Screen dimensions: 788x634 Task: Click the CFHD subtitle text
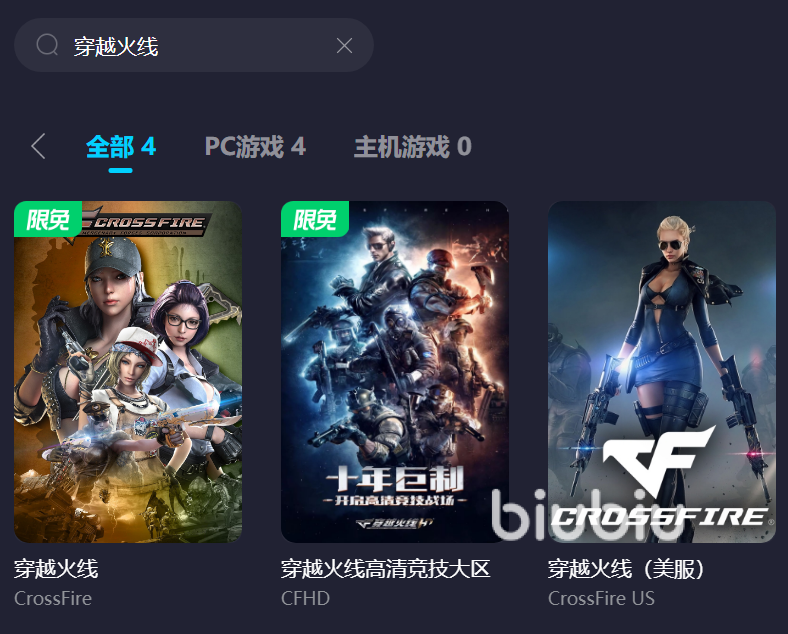[x=305, y=598]
